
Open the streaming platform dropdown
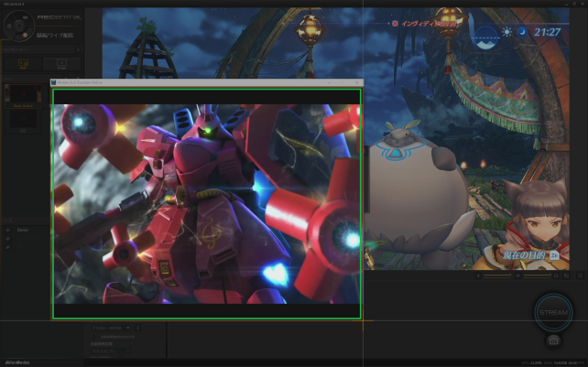[114, 327]
